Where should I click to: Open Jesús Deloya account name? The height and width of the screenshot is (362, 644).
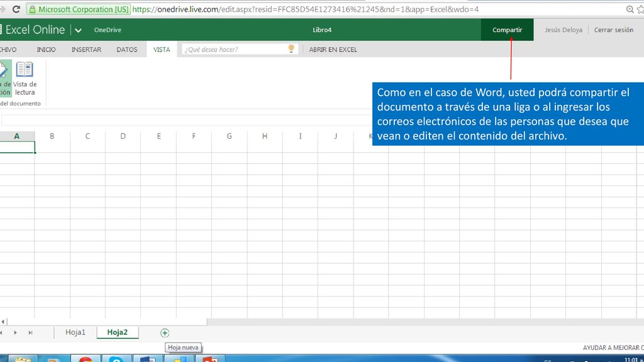coord(563,30)
